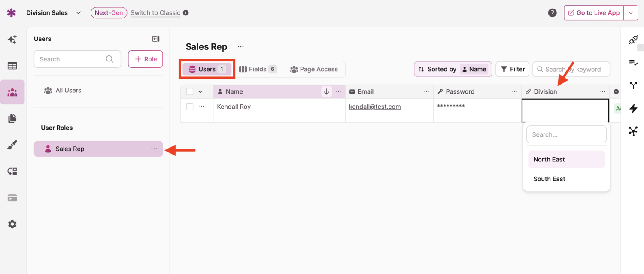Collapse the Users side panel icon

156,39
